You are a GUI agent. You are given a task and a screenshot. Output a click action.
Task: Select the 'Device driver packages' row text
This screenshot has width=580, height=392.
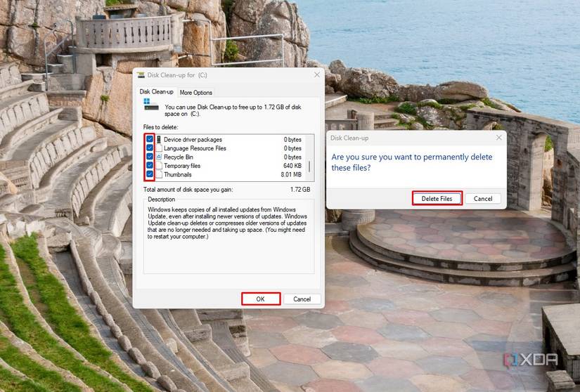(193, 139)
